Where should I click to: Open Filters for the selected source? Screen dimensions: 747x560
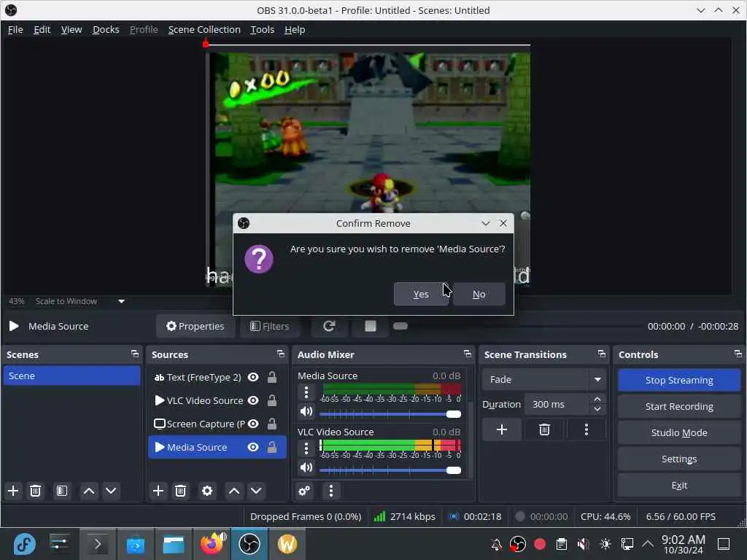pyautogui.click(x=270, y=326)
